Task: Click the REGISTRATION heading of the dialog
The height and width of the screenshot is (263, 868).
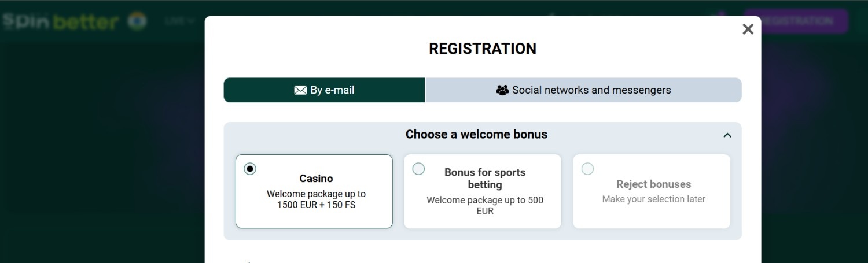Action: (x=483, y=49)
